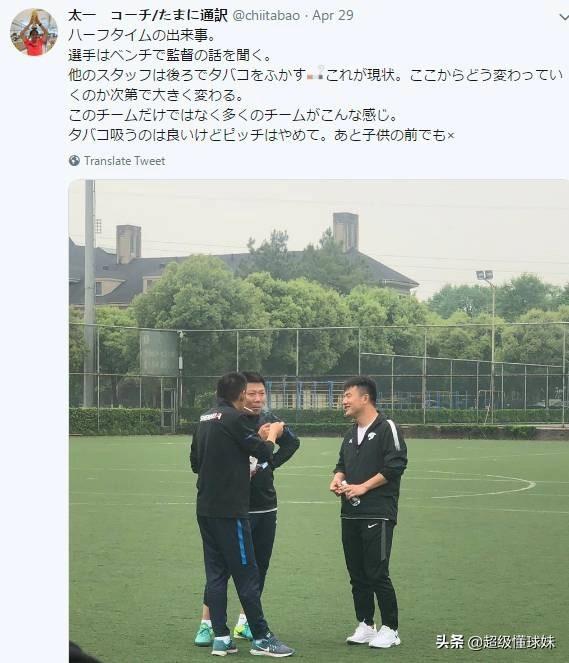
Task: Click the line 選手はベンチで監督の話を聞く
Action: click(x=170, y=55)
